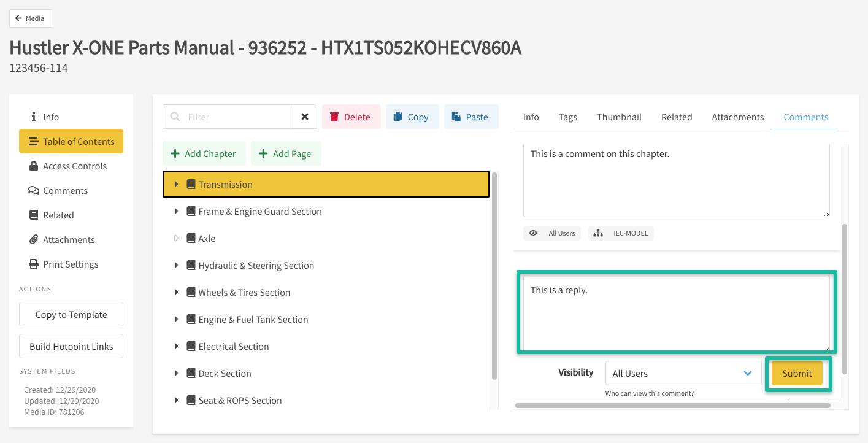This screenshot has width=868, height=443.
Task: Expand the Electrical Section tree node
Action: click(x=176, y=346)
